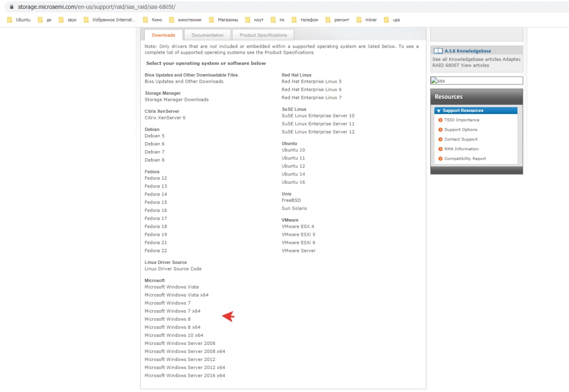Open the кинотехник bookmark folder
The height and width of the screenshot is (392, 569).
185,20
